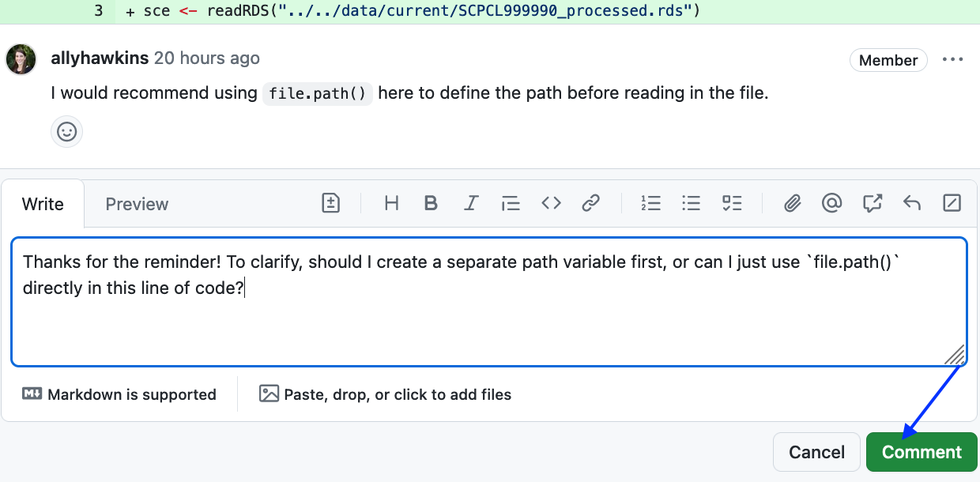The image size is (980, 482).
Task: Reference an issue or pull request
Action: click(872, 203)
